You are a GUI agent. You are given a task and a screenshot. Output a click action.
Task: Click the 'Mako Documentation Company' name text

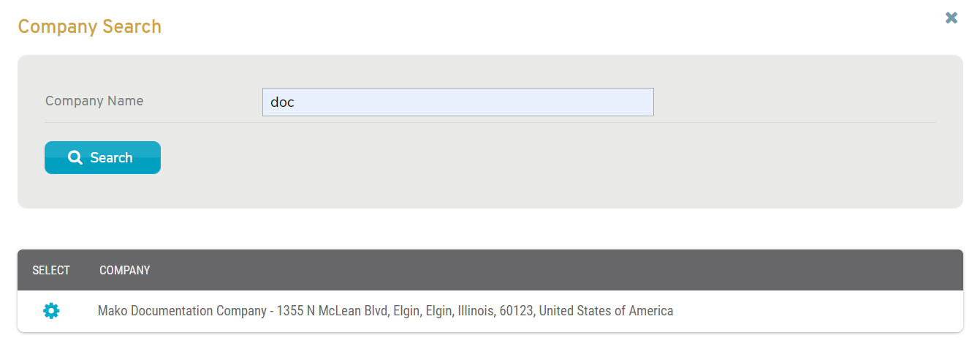tap(182, 311)
